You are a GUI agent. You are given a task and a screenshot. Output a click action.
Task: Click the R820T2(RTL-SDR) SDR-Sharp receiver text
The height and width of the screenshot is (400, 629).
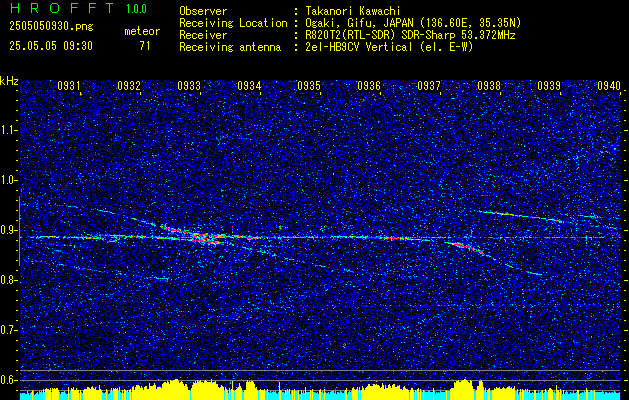[x=410, y=35]
